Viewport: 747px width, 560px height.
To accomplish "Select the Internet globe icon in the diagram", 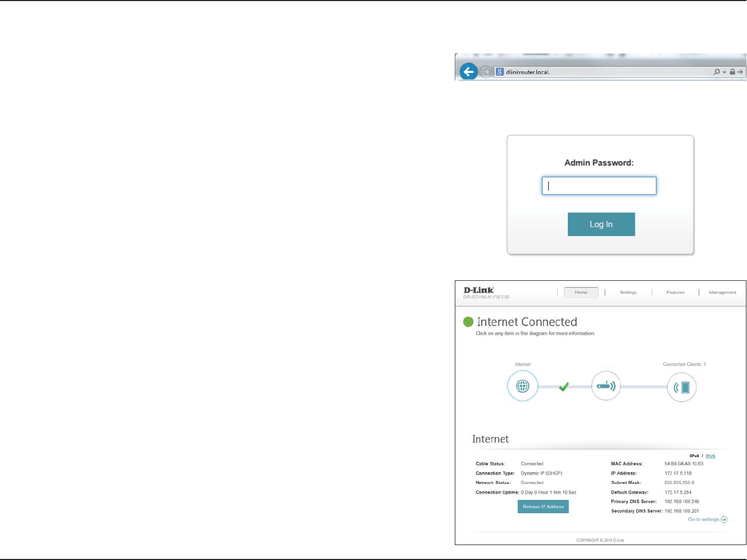I will tap(523, 386).
